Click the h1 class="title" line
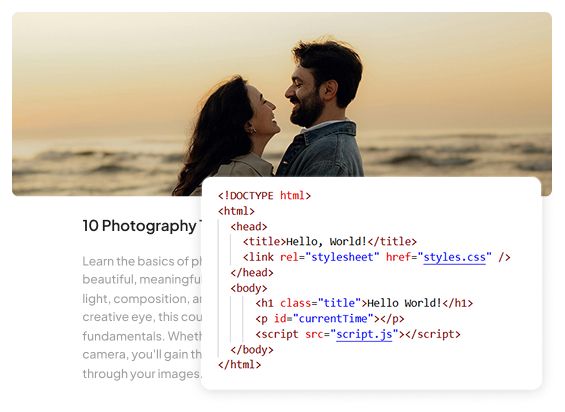Image resolution: width=565 pixels, height=412 pixels. click(364, 303)
